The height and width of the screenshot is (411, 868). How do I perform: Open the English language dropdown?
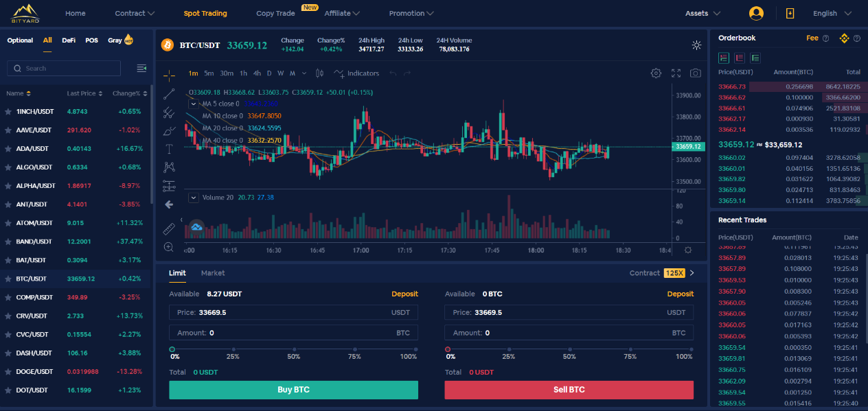832,13
